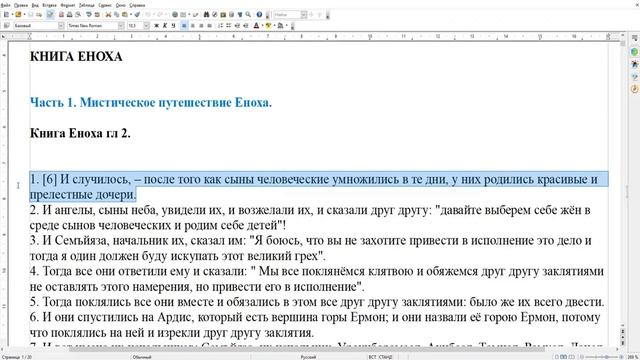Viewport: 640px width, 360px height.
Task: Toggle Align Right paragraph
Action: 201,26
